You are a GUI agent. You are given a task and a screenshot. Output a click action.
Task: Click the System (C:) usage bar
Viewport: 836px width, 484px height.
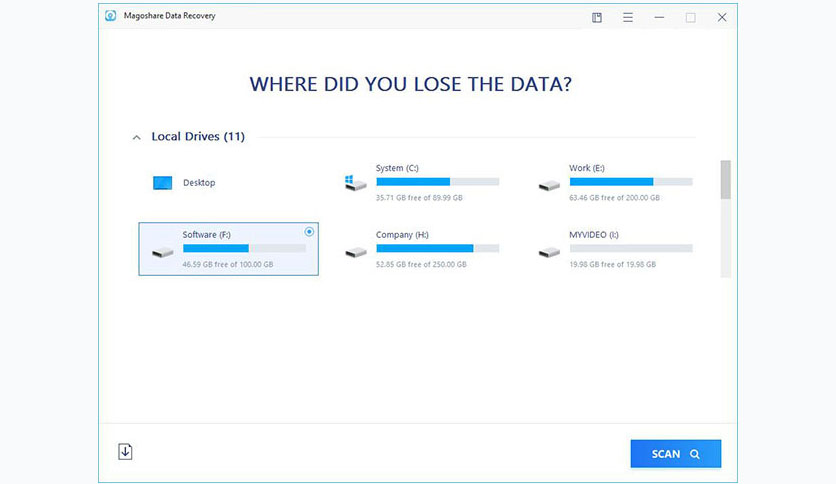(x=438, y=182)
